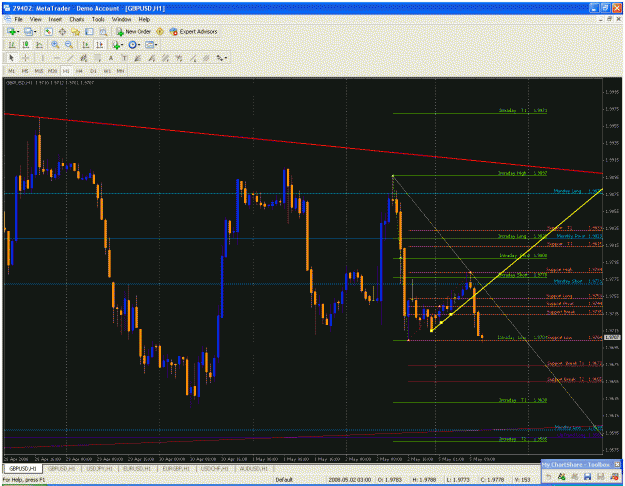The image size is (625, 486).
Task: Open the Indicators list dropdown arrow
Action: (122, 45)
